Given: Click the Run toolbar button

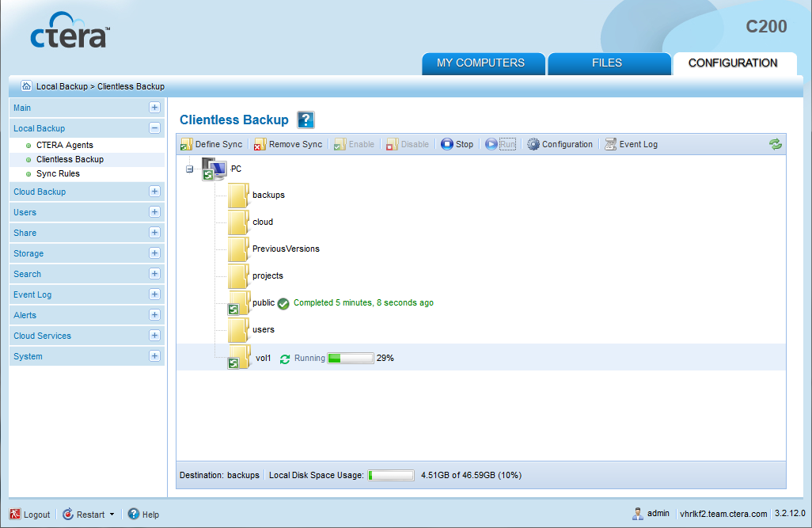Looking at the screenshot, I should [500, 145].
